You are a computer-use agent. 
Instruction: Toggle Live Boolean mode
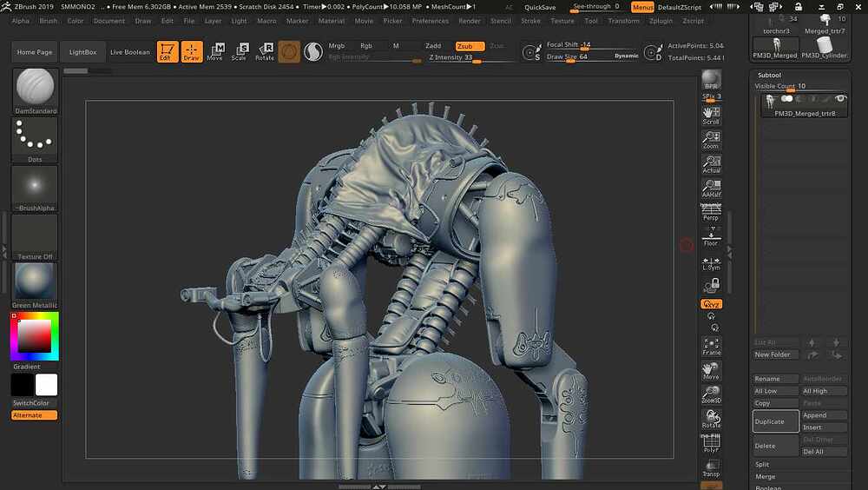[x=130, y=52]
